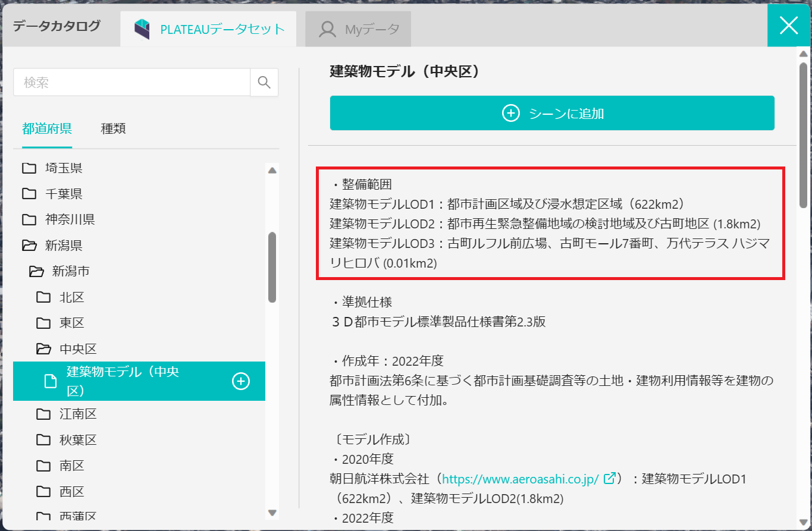This screenshot has height=531, width=812.
Task: Click the external link icon after aeroasahi URL
Action: click(x=609, y=477)
